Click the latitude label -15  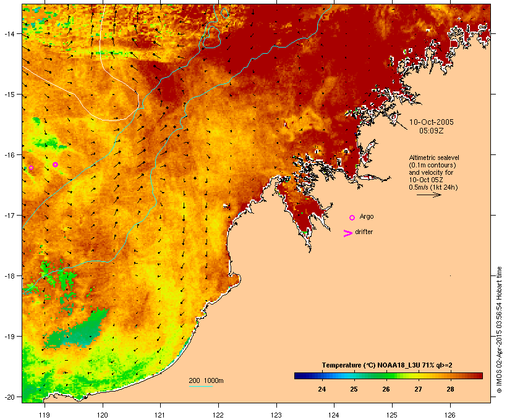coord(9,94)
